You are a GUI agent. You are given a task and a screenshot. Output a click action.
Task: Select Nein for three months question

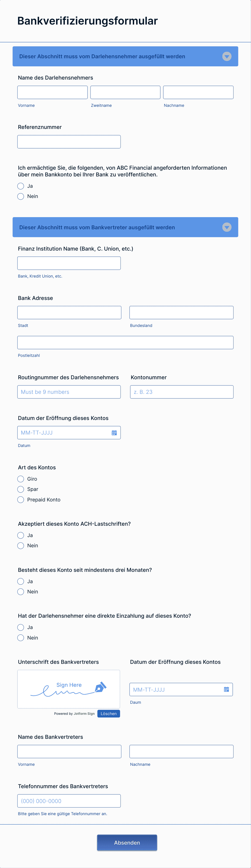click(x=21, y=592)
